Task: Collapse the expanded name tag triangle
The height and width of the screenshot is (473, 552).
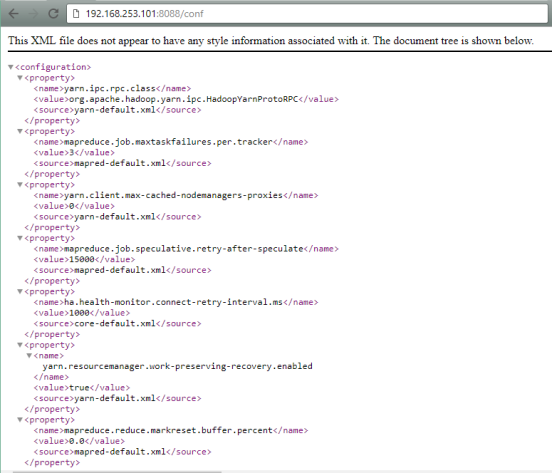Action: [x=30, y=356]
